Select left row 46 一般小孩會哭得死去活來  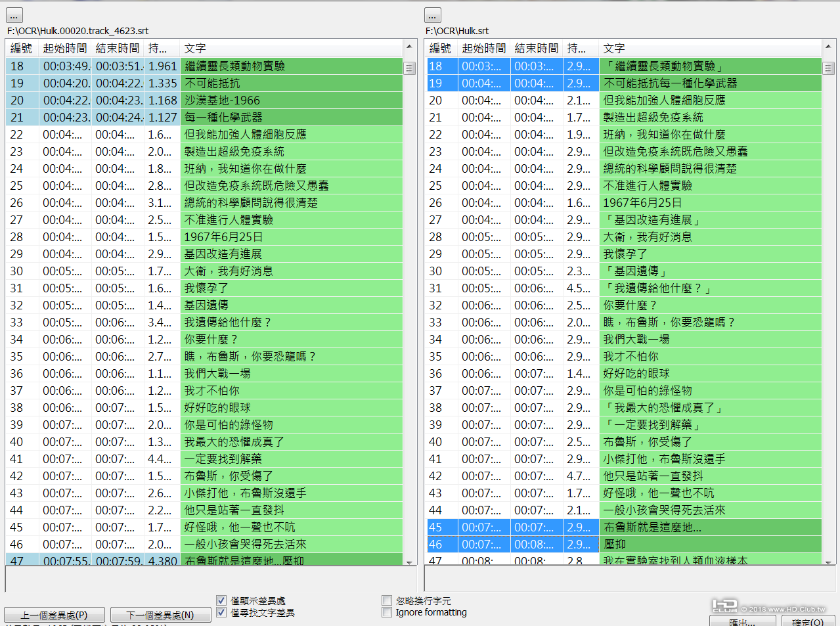pyautogui.click(x=204, y=544)
